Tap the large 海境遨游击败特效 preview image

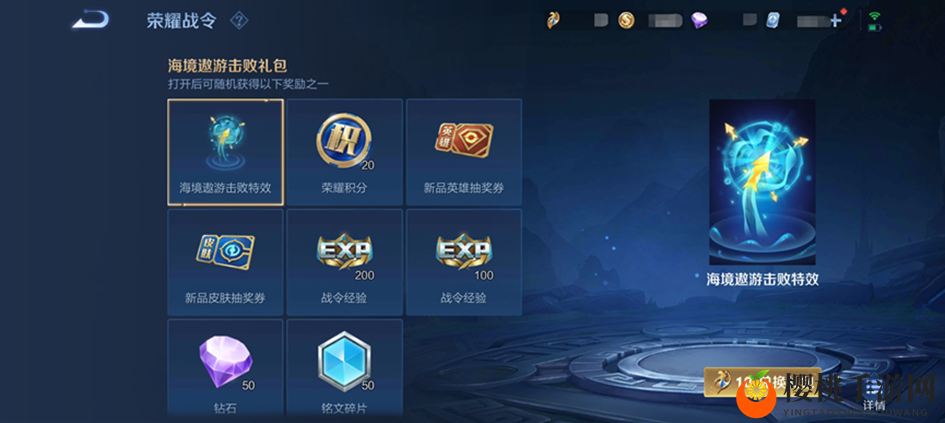pyautogui.click(x=762, y=182)
